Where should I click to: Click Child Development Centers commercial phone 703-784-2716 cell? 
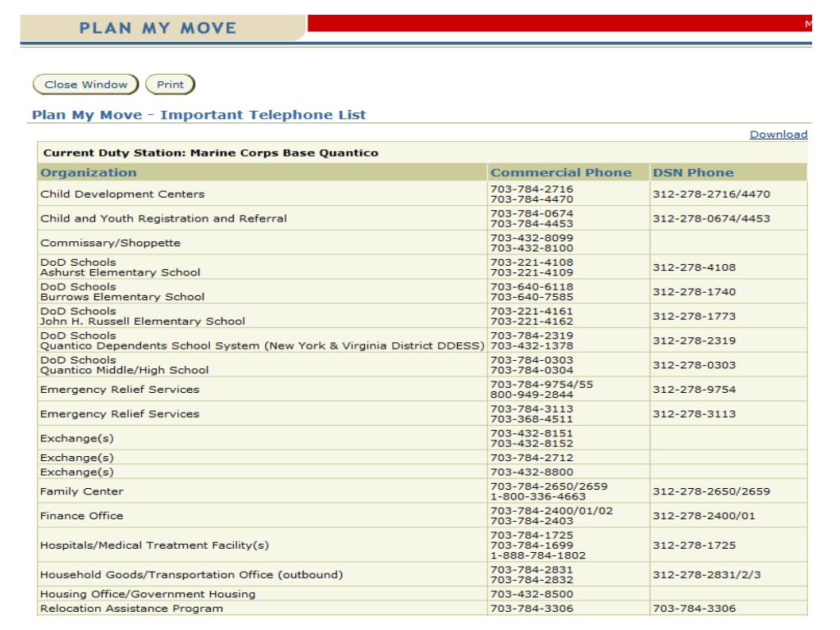[568, 194]
